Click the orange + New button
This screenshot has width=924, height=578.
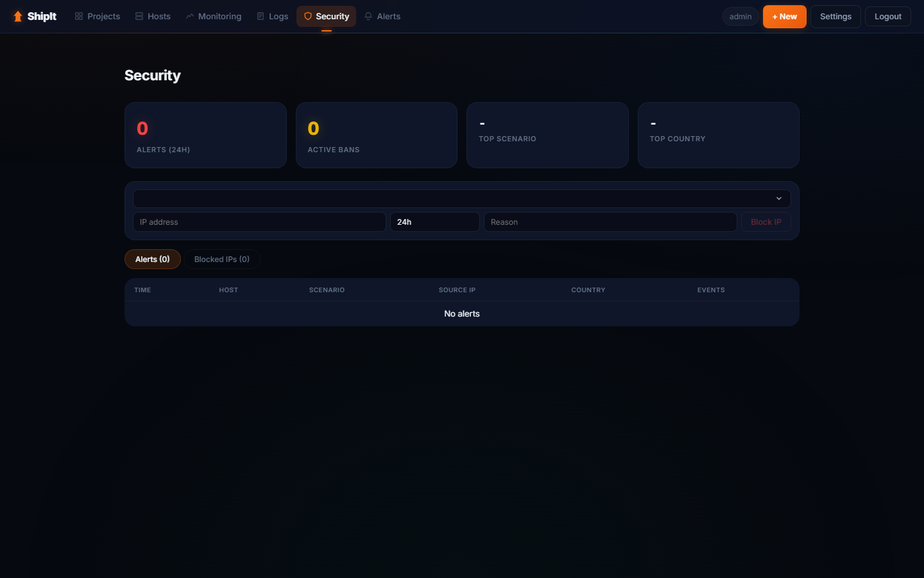tap(784, 17)
